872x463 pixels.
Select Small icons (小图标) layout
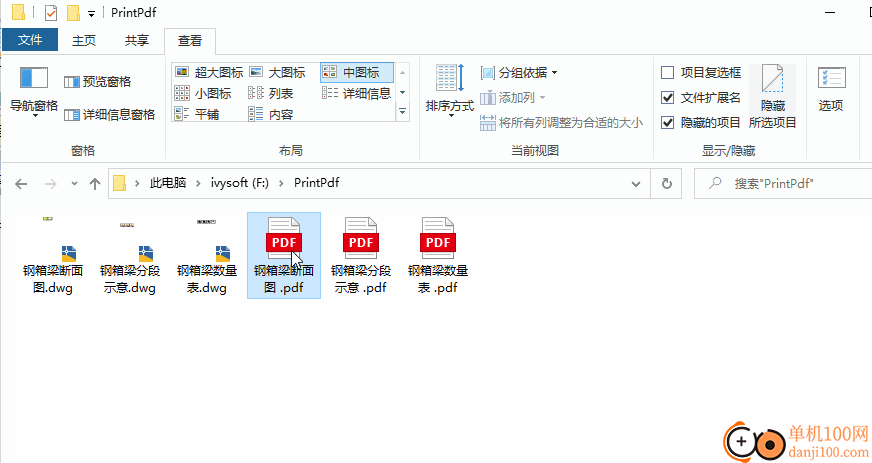tap(203, 93)
